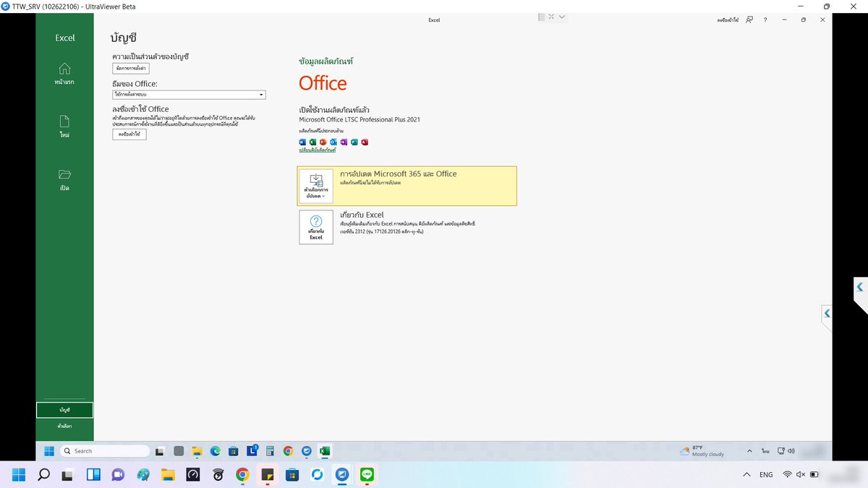Screen dimensions: 868x488
Task: Select the Account (บัญชี) tab in sidebar
Action: tap(64, 410)
